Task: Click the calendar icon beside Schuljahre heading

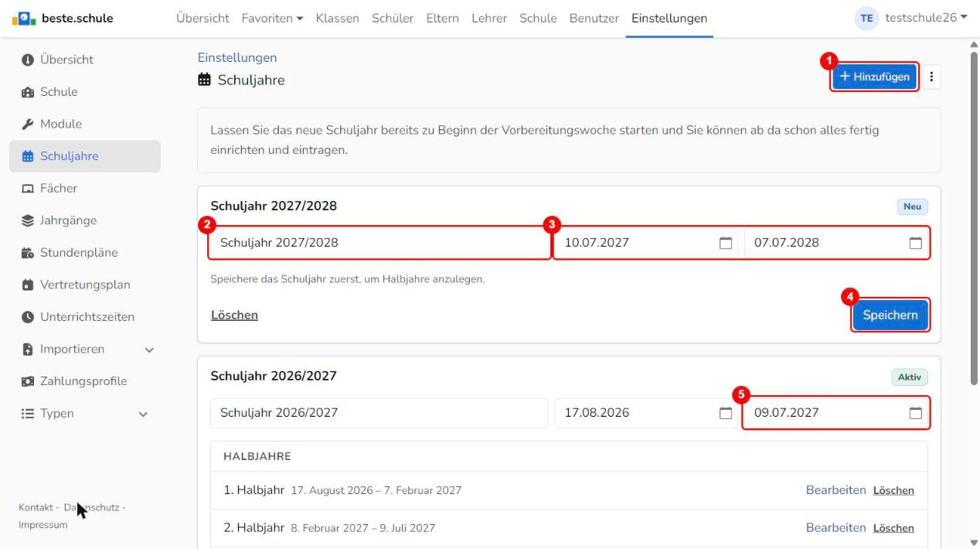Action: [x=205, y=80]
